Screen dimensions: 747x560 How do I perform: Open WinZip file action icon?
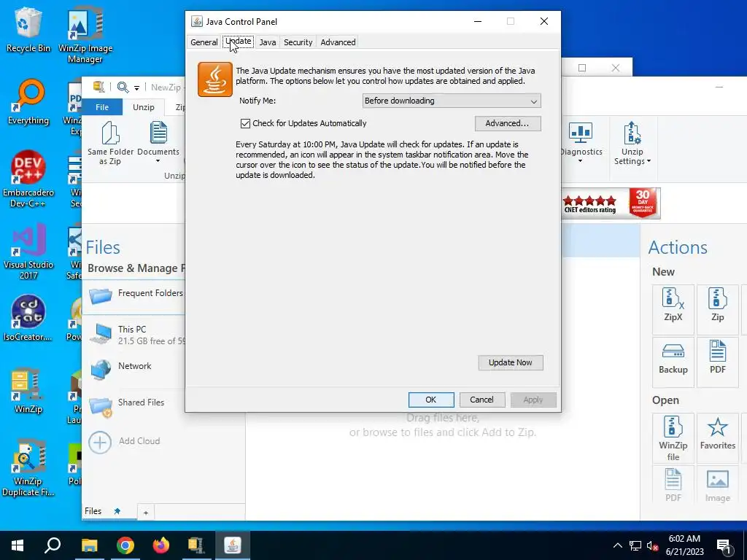coord(673,438)
